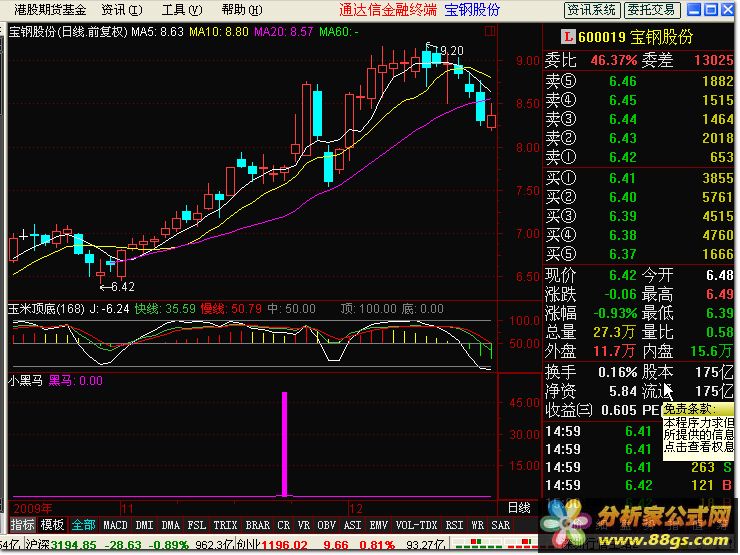
Task: Select the TRIX indicator tab
Action: [x=225, y=525]
